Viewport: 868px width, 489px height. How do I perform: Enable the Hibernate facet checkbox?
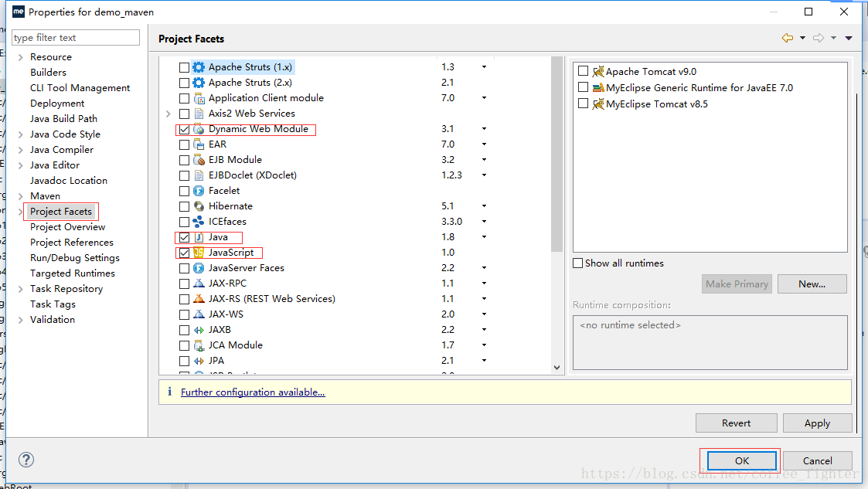point(184,207)
